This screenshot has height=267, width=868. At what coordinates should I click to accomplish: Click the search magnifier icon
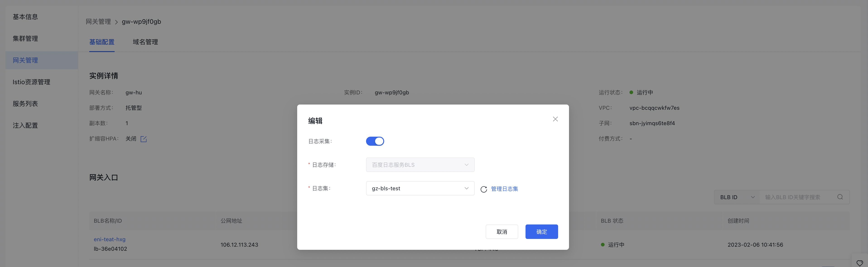pos(840,197)
